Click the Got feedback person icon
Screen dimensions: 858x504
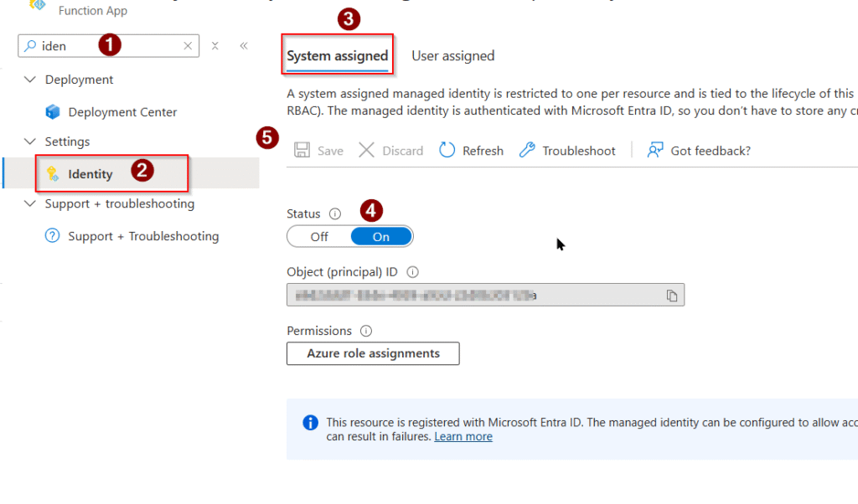tap(655, 151)
